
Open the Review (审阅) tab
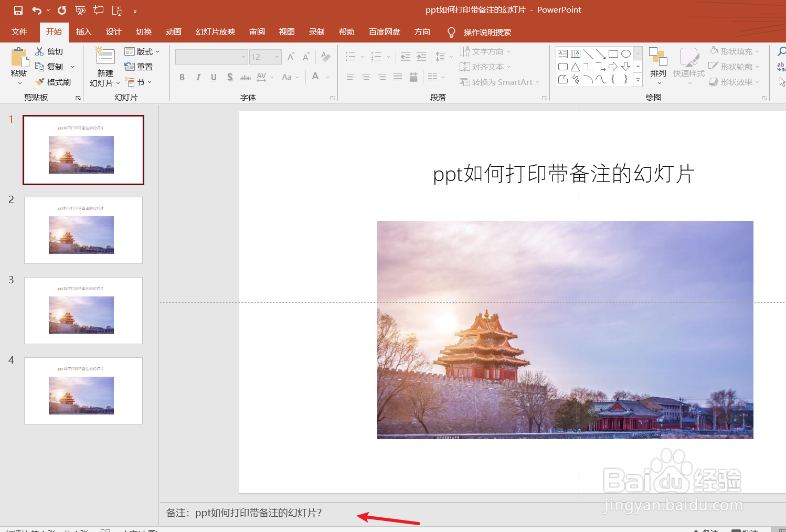[257, 32]
